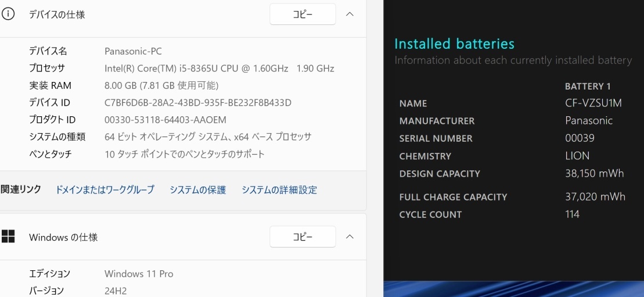Click BATTERY 1 column header in battery report
The image size is (644, 297).
(588, 87)
